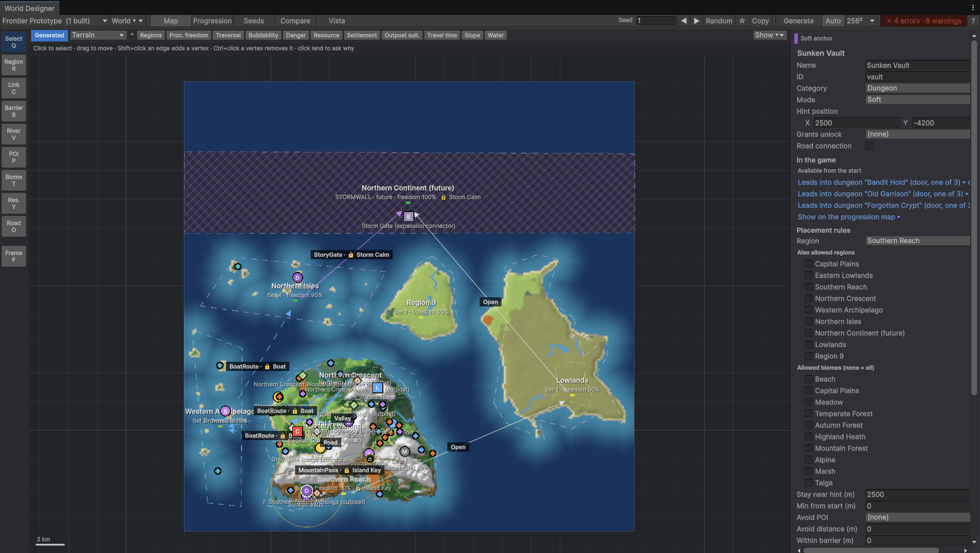Open Category Dungeon dropdown
The image size is (980, 553).
(918, 88)
